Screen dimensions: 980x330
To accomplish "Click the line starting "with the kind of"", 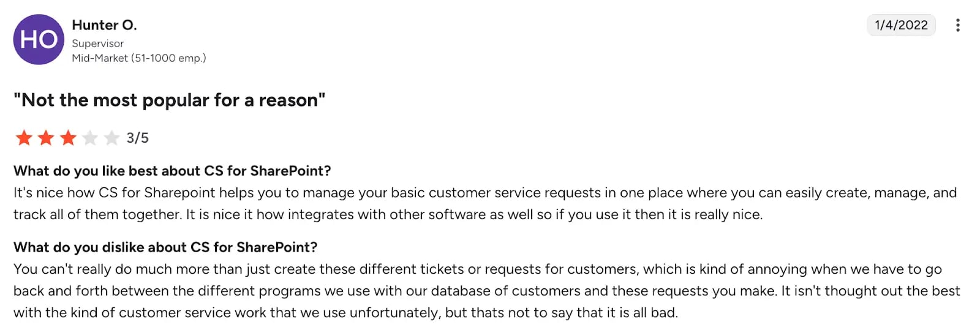I will [345, 313].
